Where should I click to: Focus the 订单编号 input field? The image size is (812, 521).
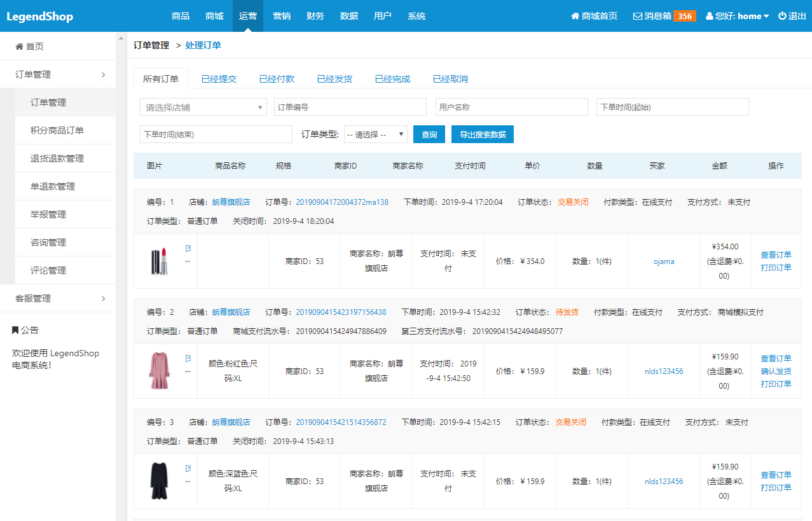tap(350, 107)
